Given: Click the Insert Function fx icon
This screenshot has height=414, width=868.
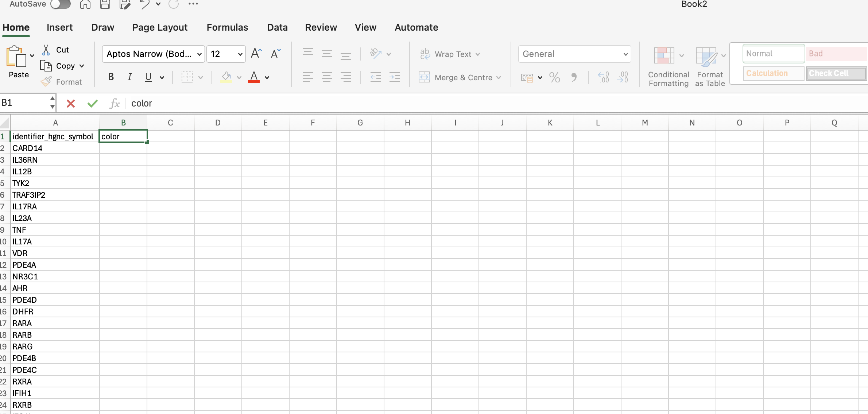Looking at the screenshot, I should click(115, 104).
